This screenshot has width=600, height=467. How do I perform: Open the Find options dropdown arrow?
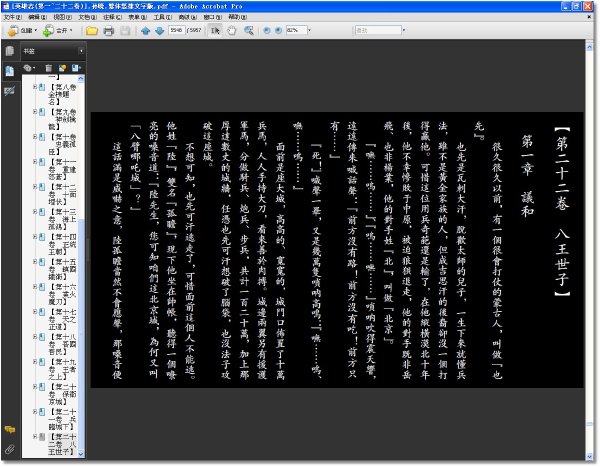click(x=404, y=30)
